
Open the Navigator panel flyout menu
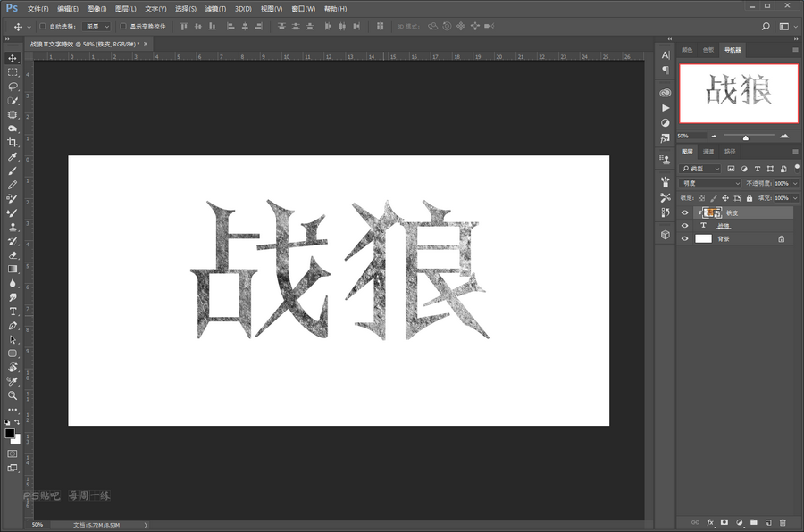coord(796,50)
